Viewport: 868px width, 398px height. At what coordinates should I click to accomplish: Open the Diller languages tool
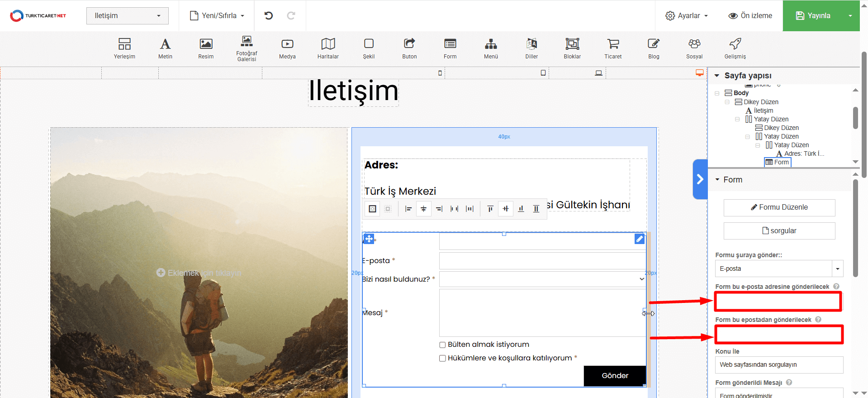pos(531,48)
